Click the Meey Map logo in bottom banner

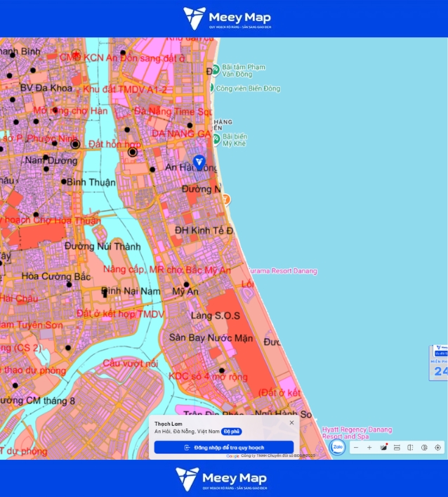tap(221, 479)
